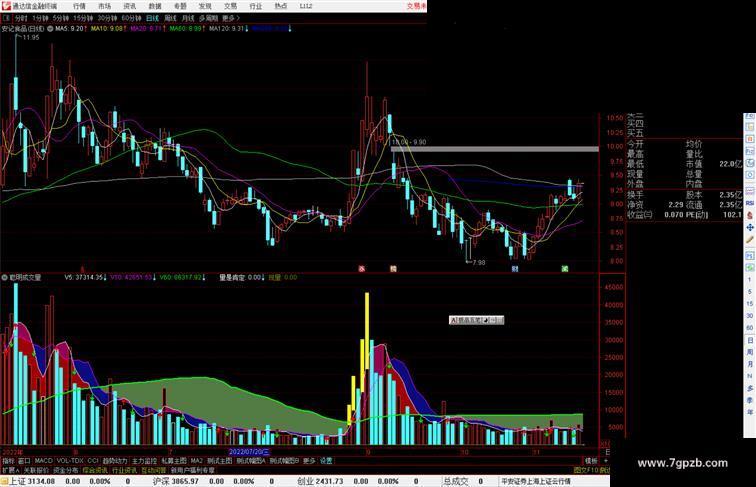This screenshot has height=487, width=756.
Task: Select the VOL-TDX indicator
Action: 70,461
